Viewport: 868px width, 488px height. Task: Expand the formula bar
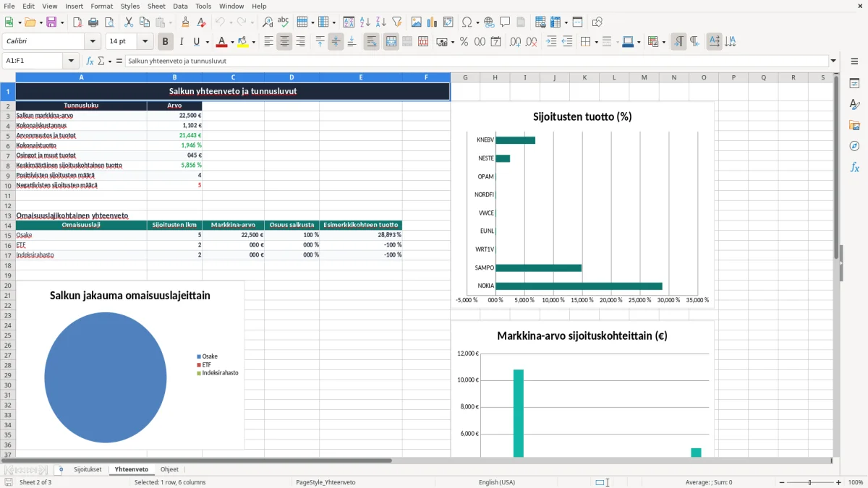tap(833, 61)
